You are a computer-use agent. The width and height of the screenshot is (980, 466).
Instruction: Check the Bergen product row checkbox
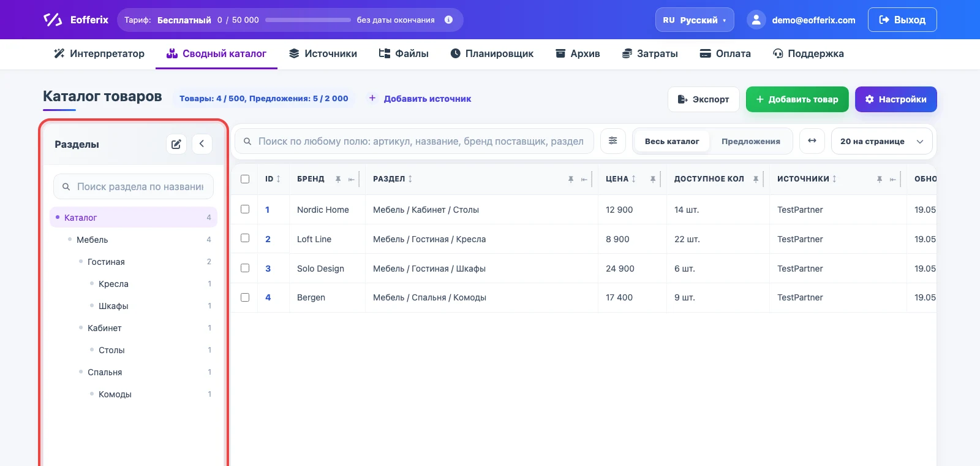coord(245,297)
